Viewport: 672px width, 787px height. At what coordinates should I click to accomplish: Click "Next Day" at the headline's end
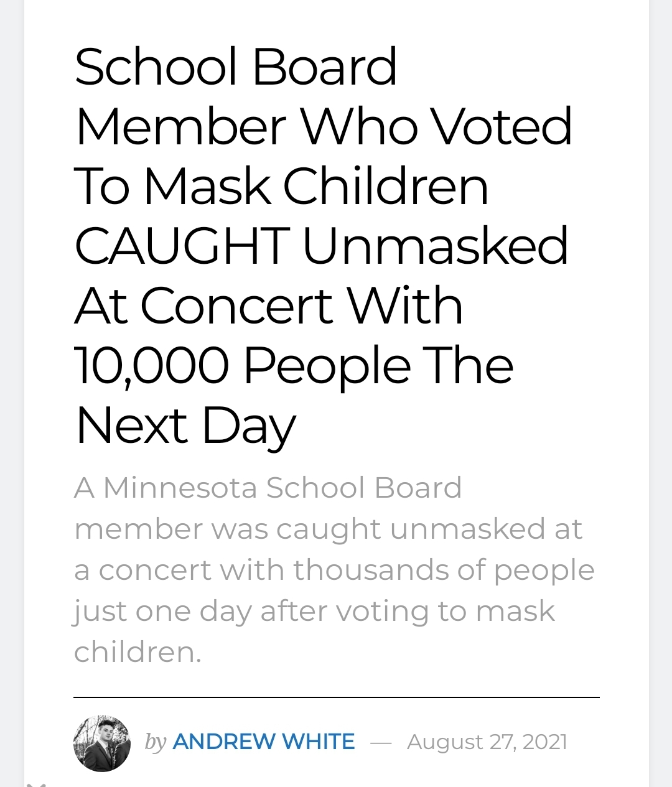(185, 426)
